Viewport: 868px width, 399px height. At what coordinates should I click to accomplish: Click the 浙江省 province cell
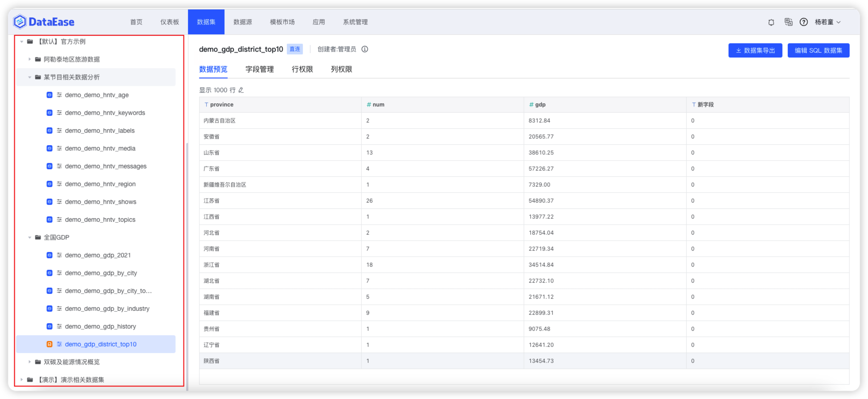280,265
